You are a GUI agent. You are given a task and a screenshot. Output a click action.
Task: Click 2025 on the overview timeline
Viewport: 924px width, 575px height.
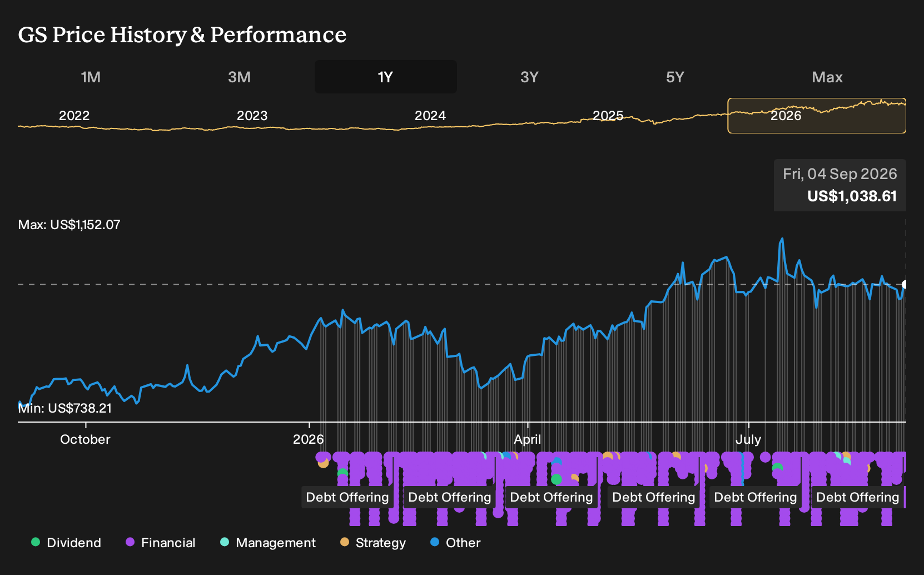tap(608, 116)
